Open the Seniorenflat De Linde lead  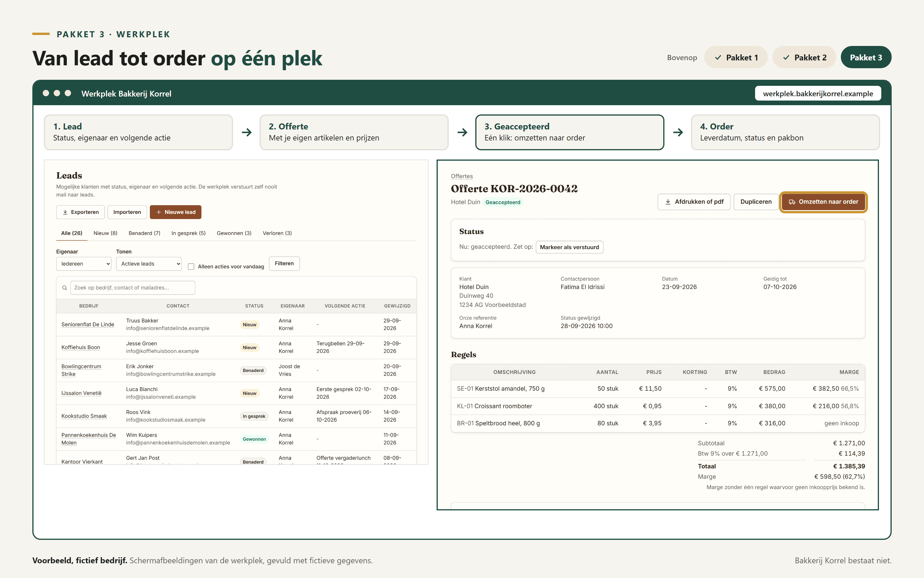coord(88,325)
